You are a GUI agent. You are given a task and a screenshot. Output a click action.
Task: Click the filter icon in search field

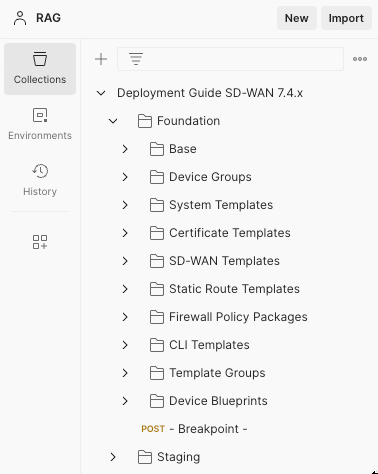(x=136, y=59)
